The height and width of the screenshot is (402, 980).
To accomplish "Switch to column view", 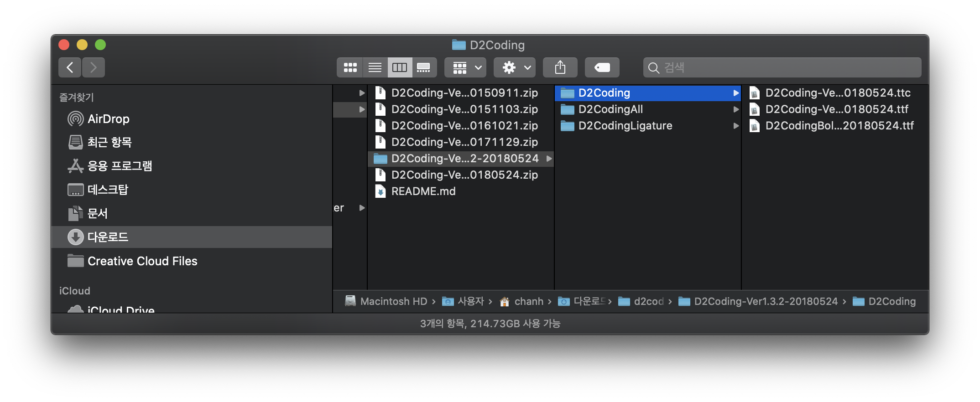I will tap(400, 67).
